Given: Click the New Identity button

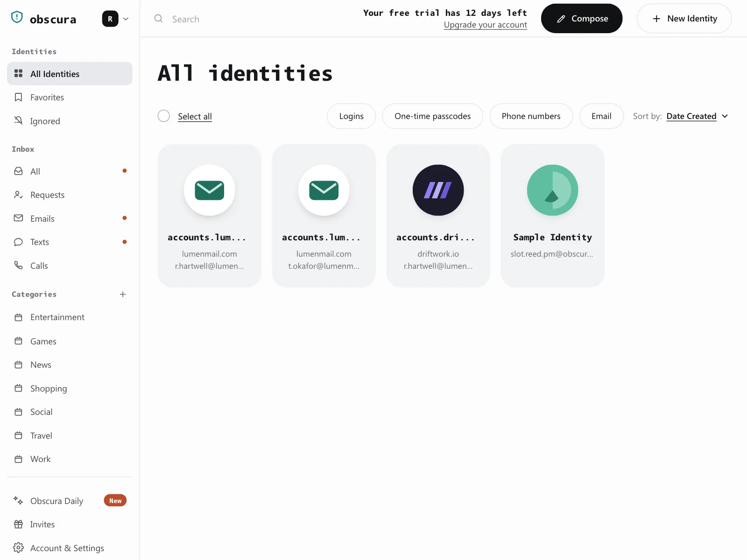Looking at the screenshot, I should (x=684, y=19).
